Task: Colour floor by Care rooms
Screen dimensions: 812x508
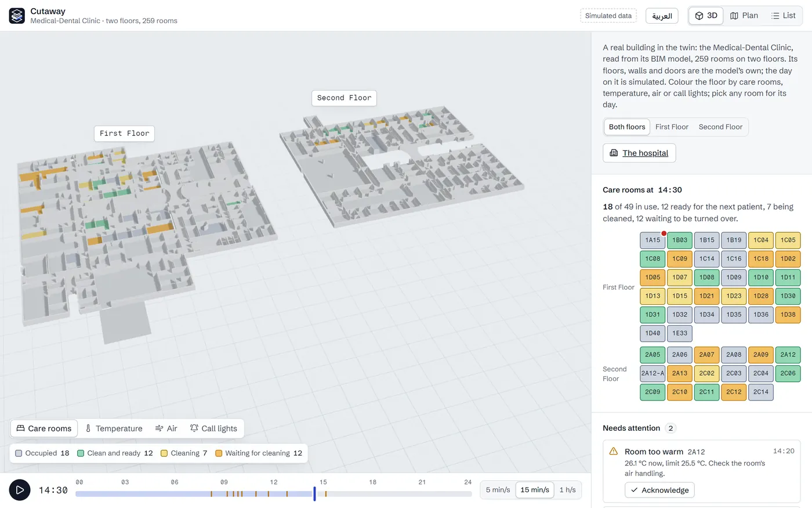Action: click(x=44, y=428)
